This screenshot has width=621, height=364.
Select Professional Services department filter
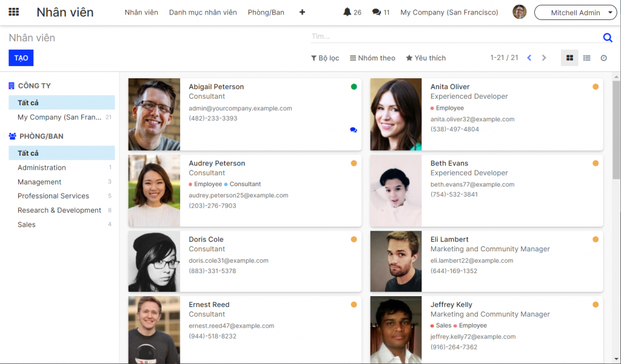coord(62,196)
